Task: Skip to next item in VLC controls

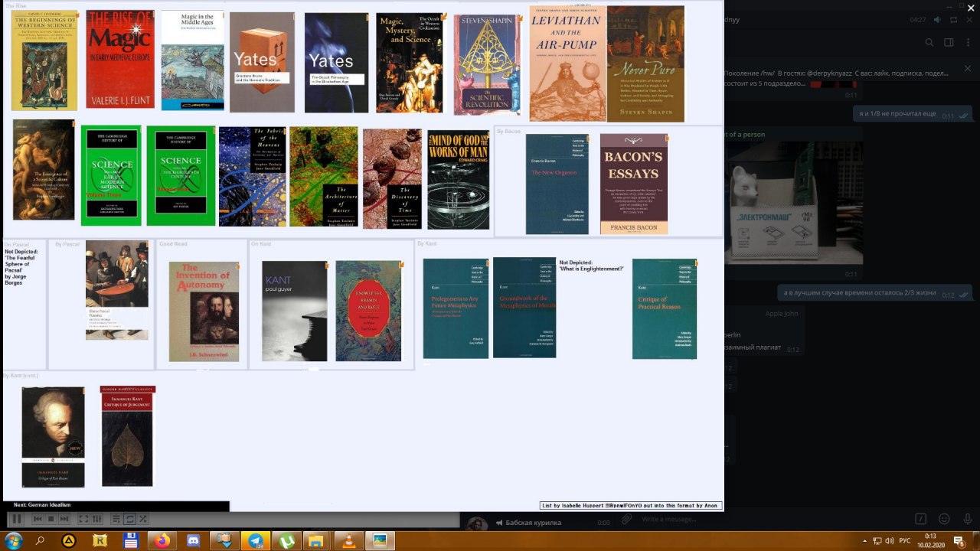Action: click(x=64, y=519)
